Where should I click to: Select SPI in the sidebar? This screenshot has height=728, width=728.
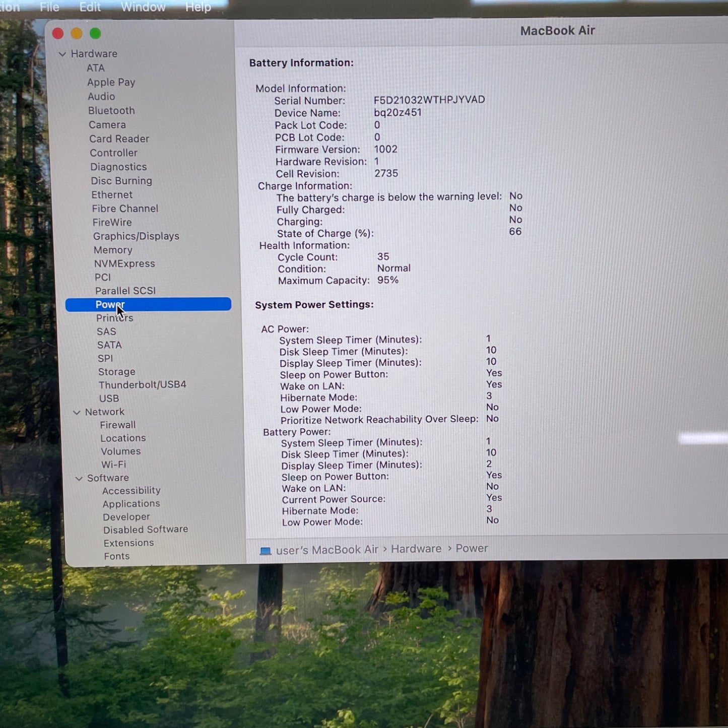105,358
